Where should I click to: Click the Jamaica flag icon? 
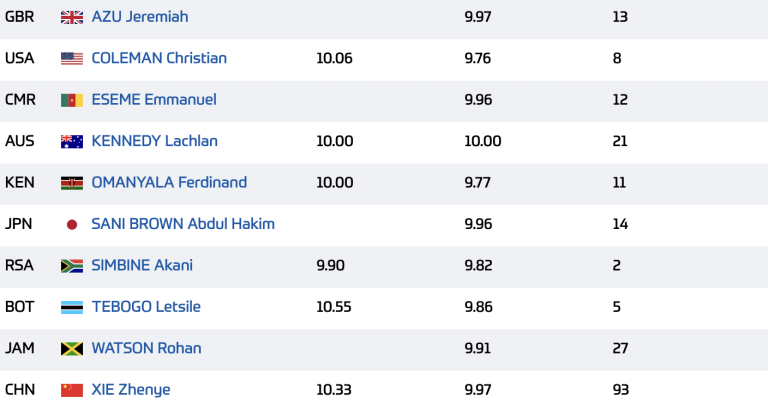(72, 348)
